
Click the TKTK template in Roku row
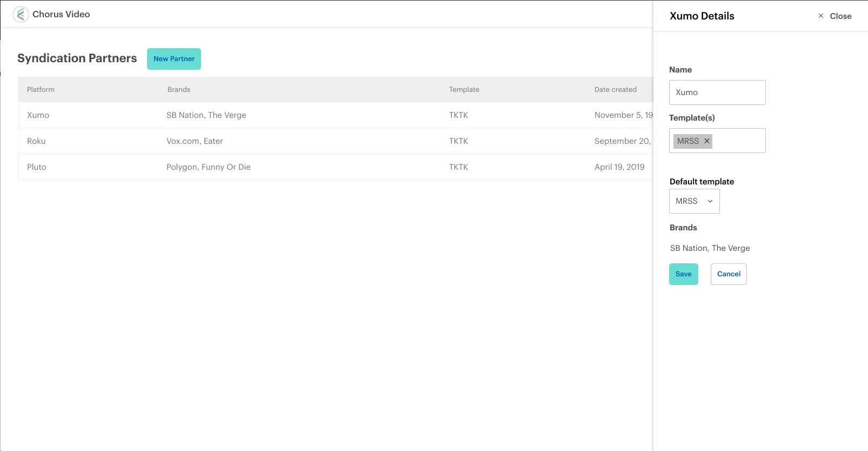click(x=459, y=141)
